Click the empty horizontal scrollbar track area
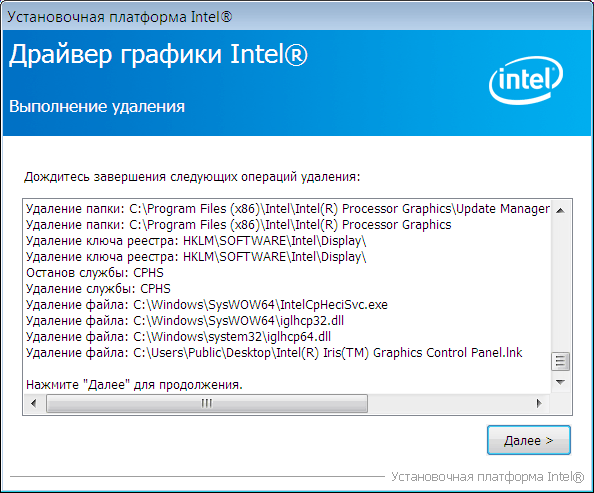 (x=448, y=403)
